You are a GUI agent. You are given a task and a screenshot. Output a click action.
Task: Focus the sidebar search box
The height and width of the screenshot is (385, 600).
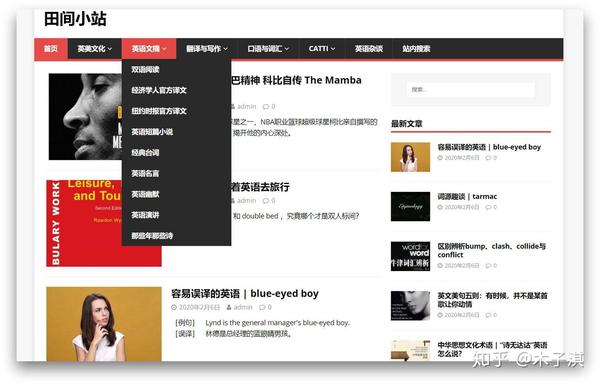(x=470, y=90)
